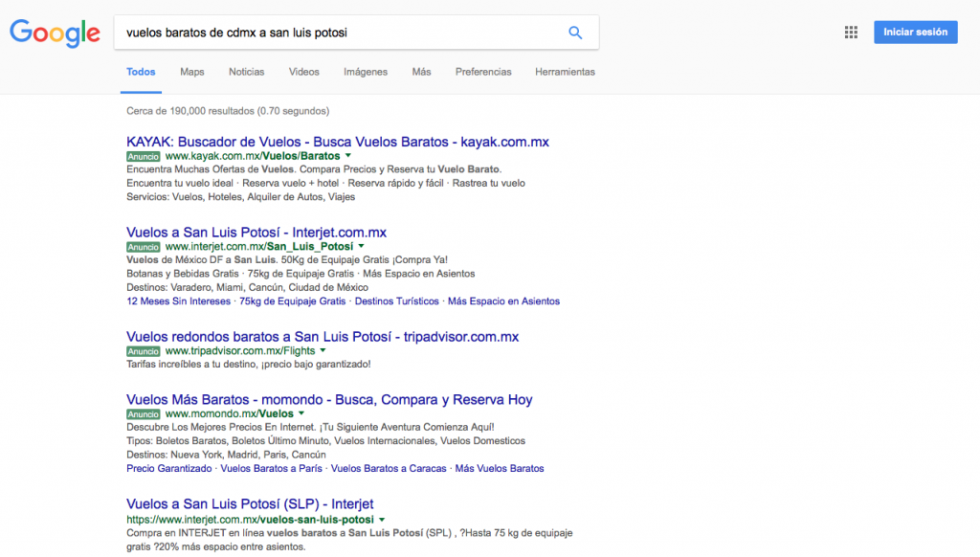980x557 pixels.
Task: Switch to the Noticias tab
Action: [246, 72]
